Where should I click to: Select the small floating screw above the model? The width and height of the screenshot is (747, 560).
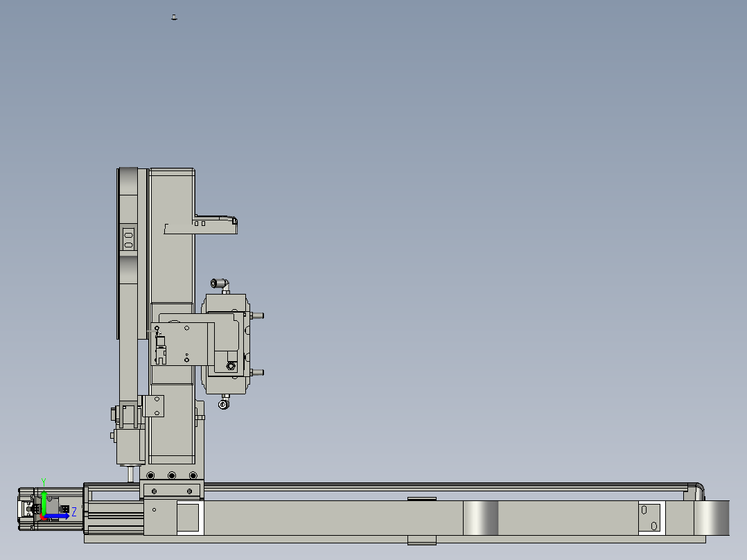pyautogui.click(x=174, y=17)
